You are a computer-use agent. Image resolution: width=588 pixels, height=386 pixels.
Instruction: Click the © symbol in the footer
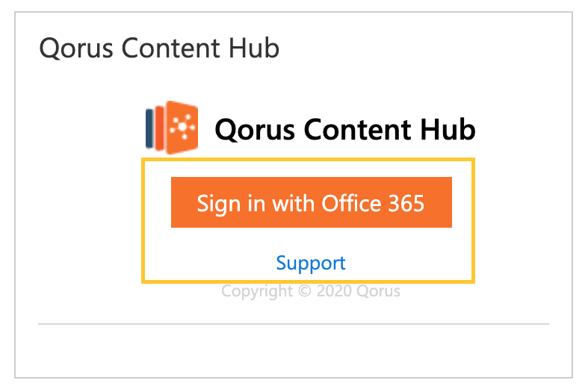click(303, 291)
